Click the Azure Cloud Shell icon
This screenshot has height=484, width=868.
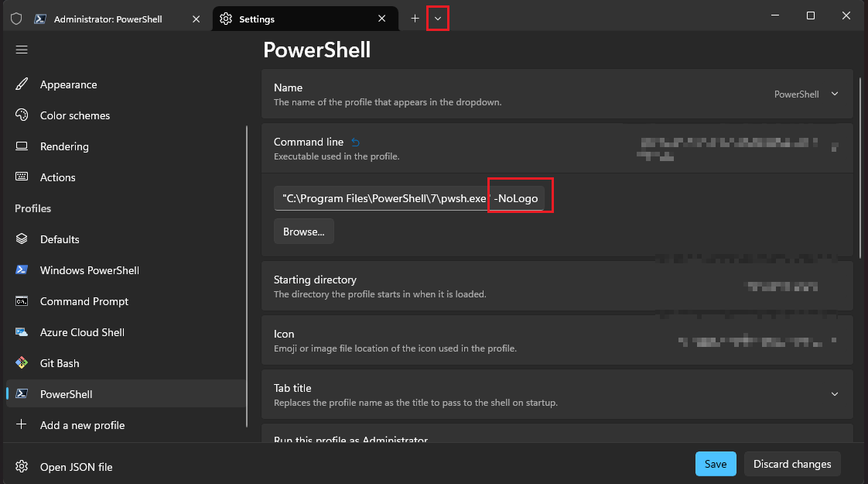click(22, 332)
